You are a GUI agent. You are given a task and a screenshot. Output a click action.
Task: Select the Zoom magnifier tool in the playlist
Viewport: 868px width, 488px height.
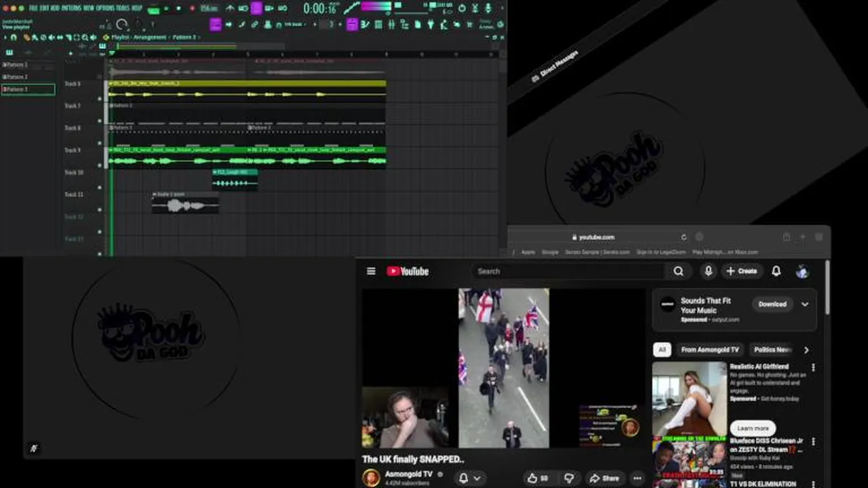tap(85, 37)
